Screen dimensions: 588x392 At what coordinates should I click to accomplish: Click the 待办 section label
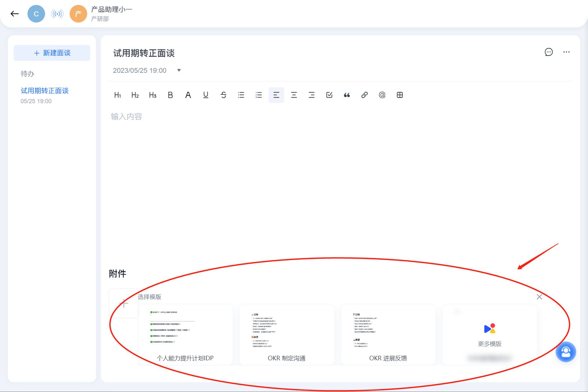tap(27, 74)
